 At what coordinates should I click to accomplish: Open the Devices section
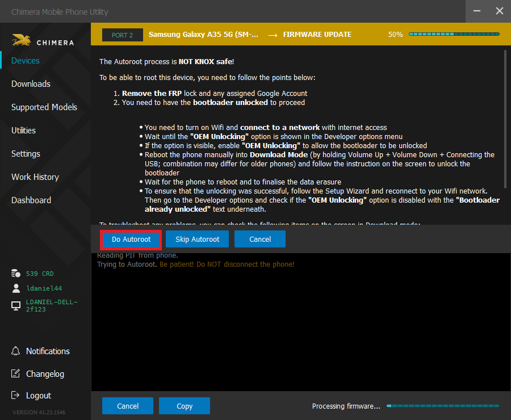pyautogui.click(x=26, y=61)
